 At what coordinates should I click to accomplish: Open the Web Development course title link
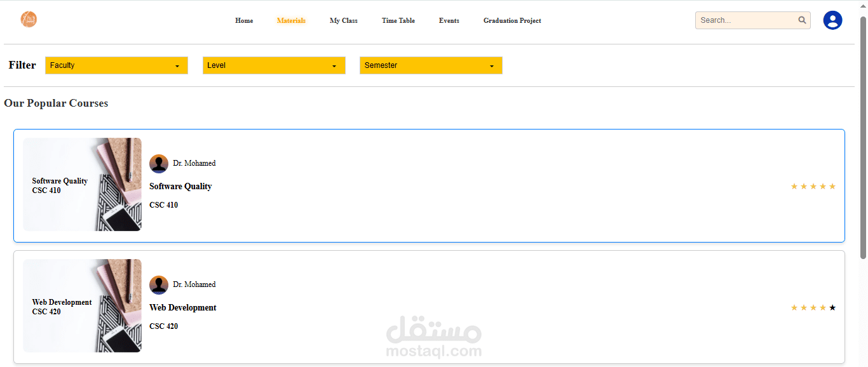click(183, 308)
